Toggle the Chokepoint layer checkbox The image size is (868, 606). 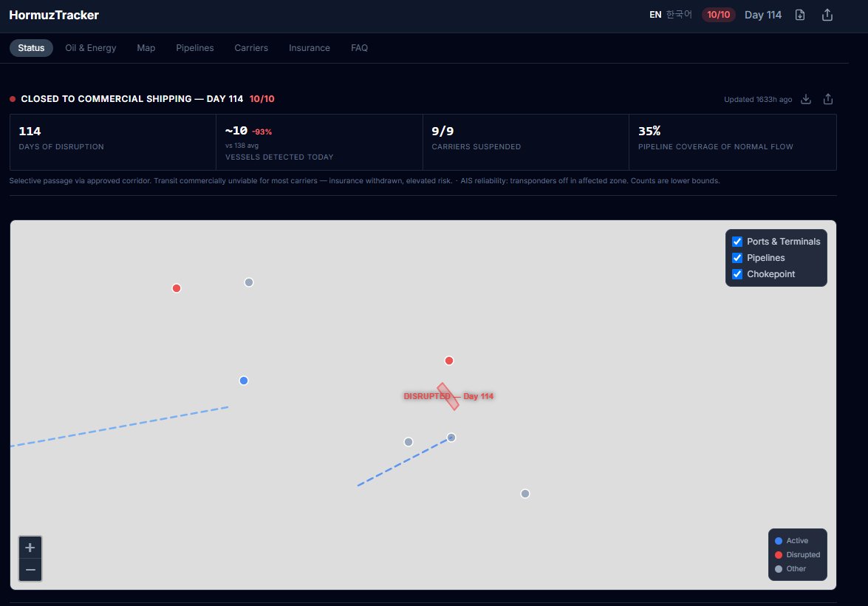coord(737,274)
